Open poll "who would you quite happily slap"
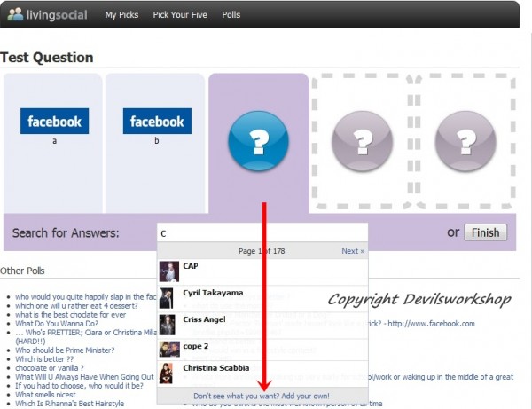The height and width of the screenshot is (409, 532). [x=86, y=297]
